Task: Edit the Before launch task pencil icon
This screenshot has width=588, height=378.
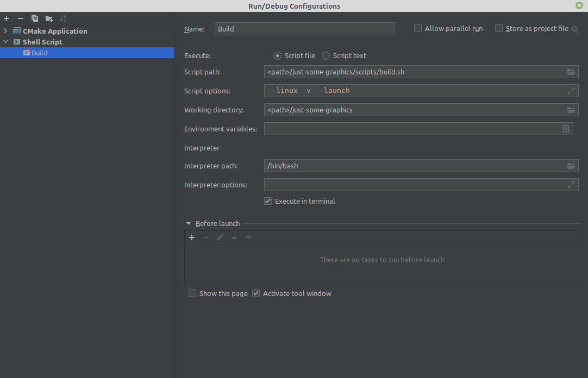Action: click(220, 237)
